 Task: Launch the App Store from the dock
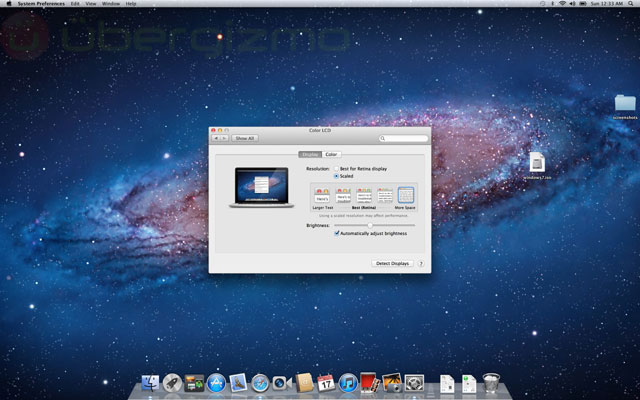coord(215,382)
